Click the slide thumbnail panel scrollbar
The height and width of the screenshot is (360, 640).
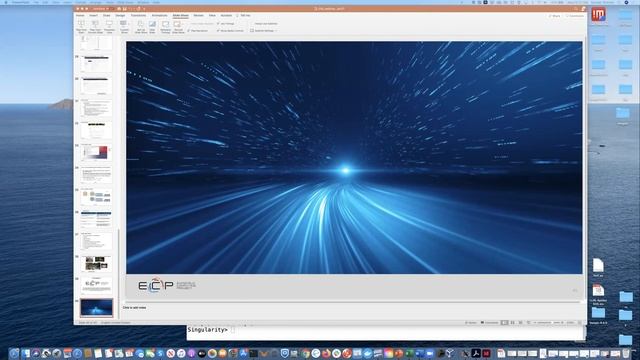coord(118,273)
